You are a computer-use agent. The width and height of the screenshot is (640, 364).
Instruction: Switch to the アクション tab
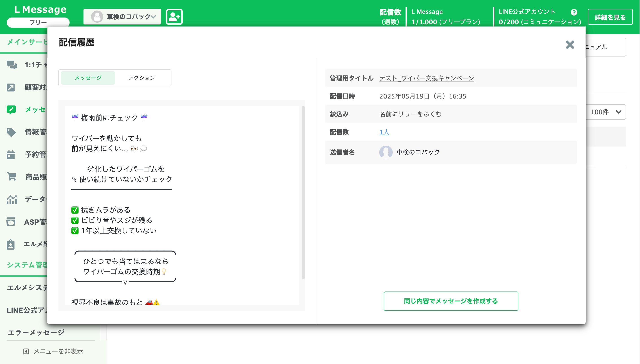coord(142,78)
